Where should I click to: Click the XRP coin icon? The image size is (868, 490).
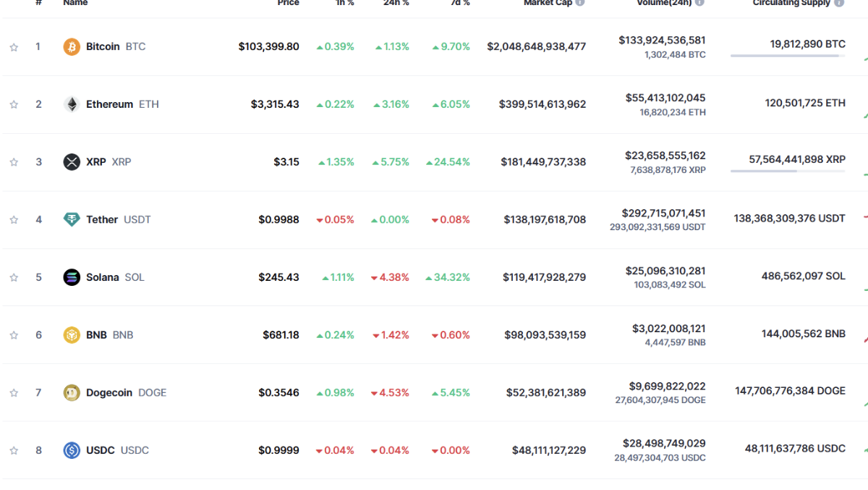tap(72, 162)
